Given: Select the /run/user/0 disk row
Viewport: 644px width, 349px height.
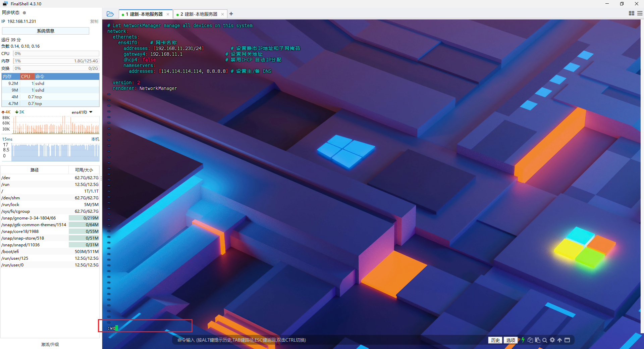Looking at the screenshot, I should 50,265.
